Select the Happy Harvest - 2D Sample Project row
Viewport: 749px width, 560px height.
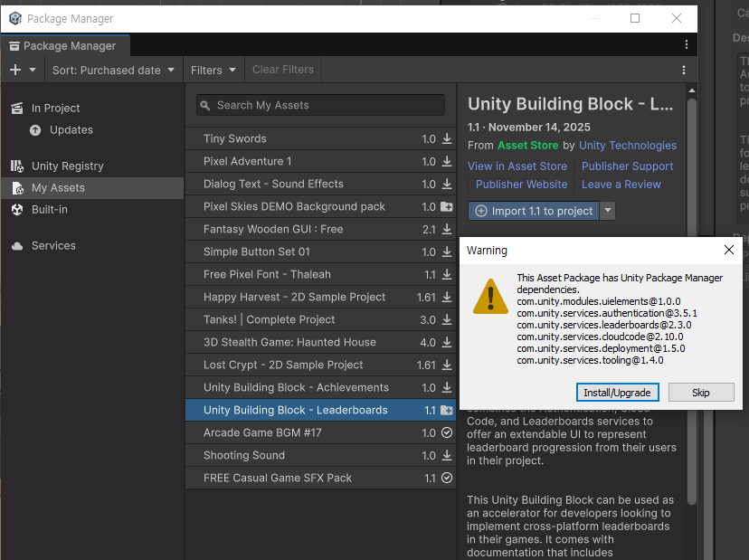pyautogui.click(x=320, y=297)
